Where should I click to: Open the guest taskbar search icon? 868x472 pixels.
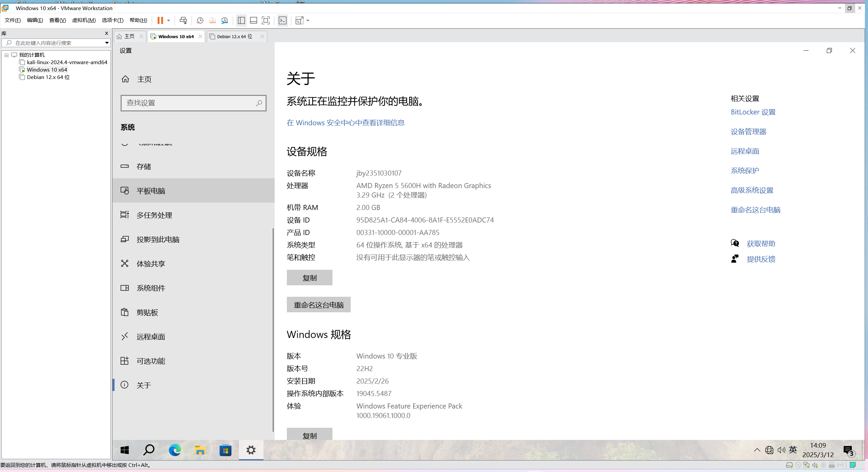(x=149, y=450)
